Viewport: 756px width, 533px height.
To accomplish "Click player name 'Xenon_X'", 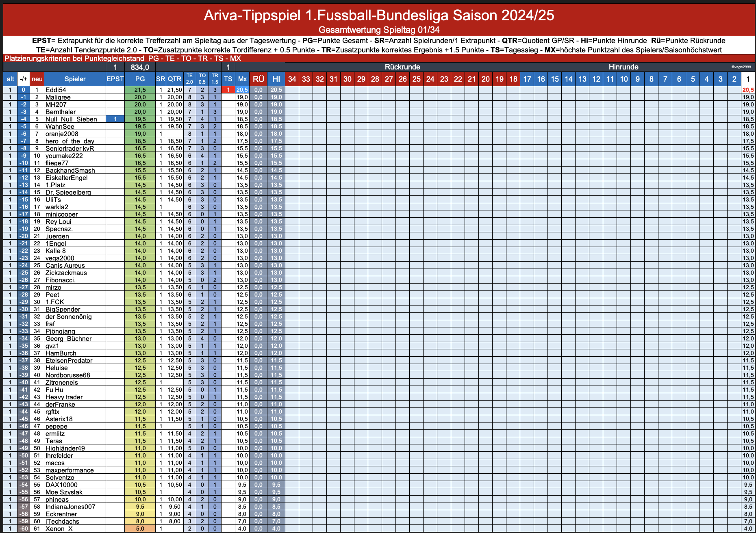I will point(59,529).
